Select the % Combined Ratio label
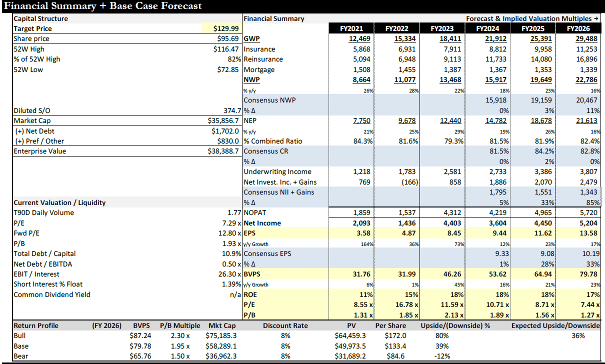 273,141
